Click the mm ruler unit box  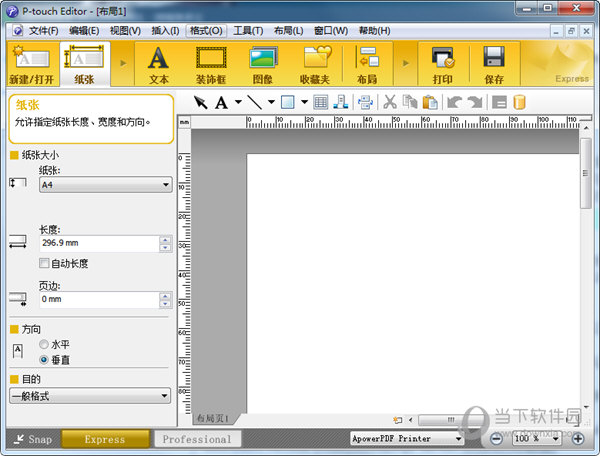[184, 122]
